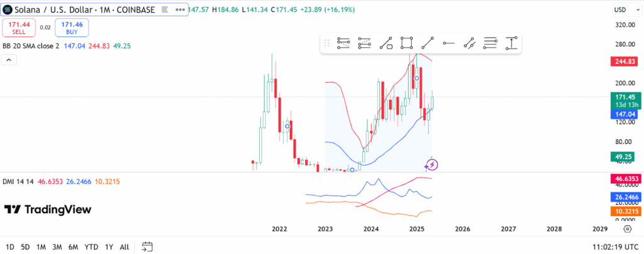The height and width of the screenshot is (254, 644).
Task: Switch to the 1M time range
Action: 41,247
